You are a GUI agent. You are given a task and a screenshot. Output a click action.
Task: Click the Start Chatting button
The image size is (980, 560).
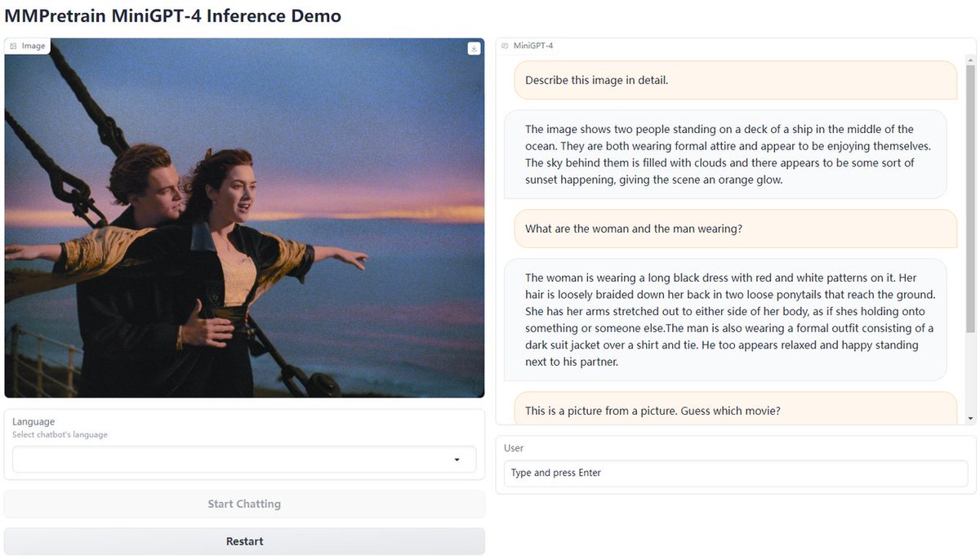pyautogui.click(x=244, y=504)
